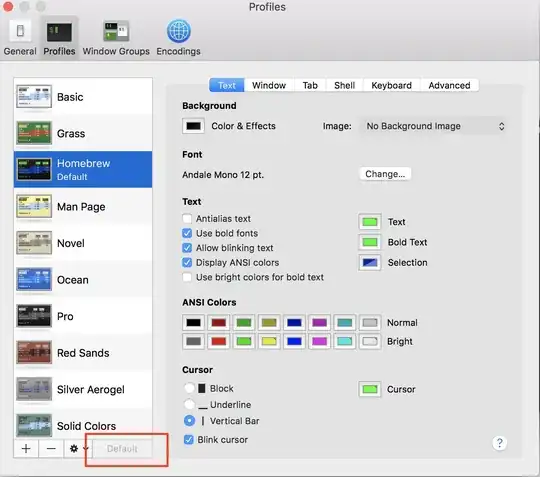
Task: Select the Block cursor radio button
Action: click(x=189, y=388)
